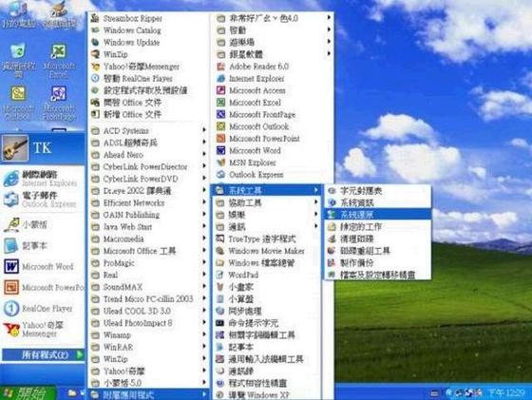Click 所有程式 All Programs button
Image resolution: width=532 pixels, height=400 pixels.
(x=43, y=355)
